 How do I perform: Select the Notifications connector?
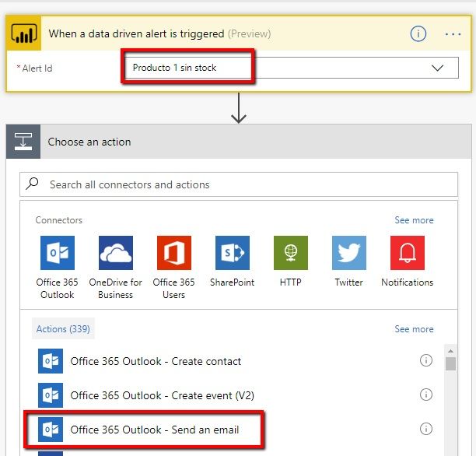pos(407,261)
